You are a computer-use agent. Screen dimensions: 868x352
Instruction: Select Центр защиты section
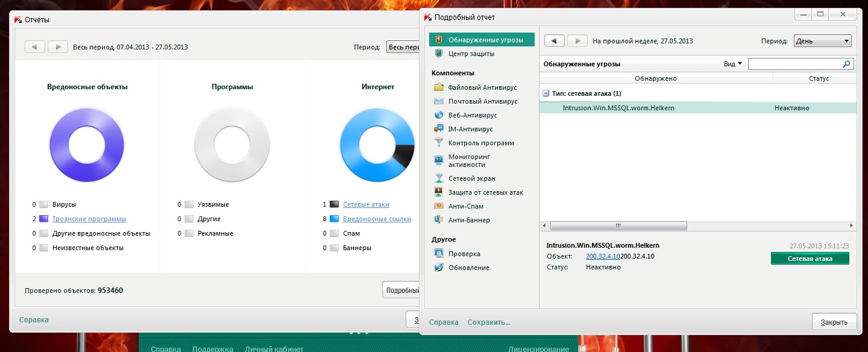tap(471, 54)
